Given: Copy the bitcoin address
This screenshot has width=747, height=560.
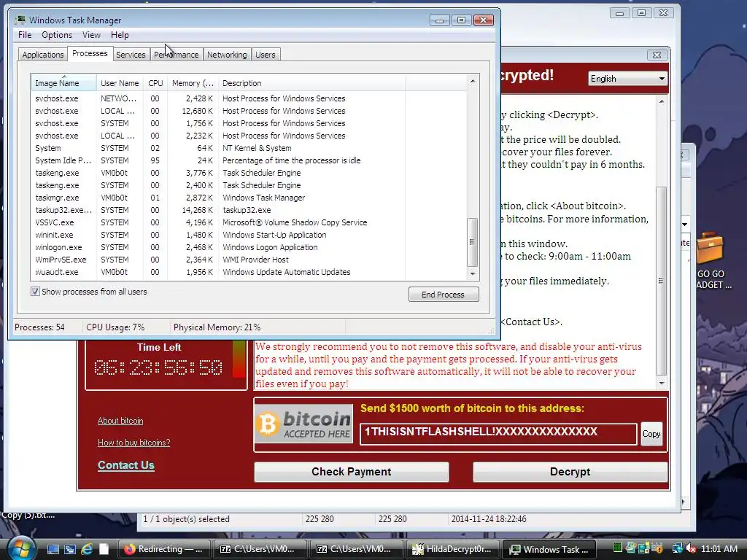Looking at the screenshot, I should [x=651, y=434].
